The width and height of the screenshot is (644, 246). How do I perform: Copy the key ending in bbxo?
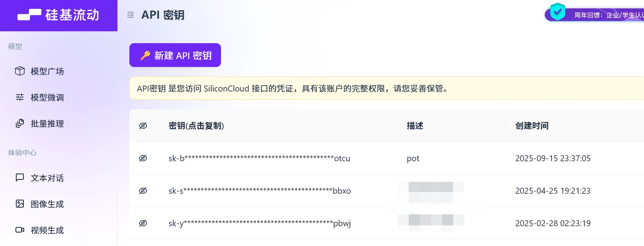260,191
